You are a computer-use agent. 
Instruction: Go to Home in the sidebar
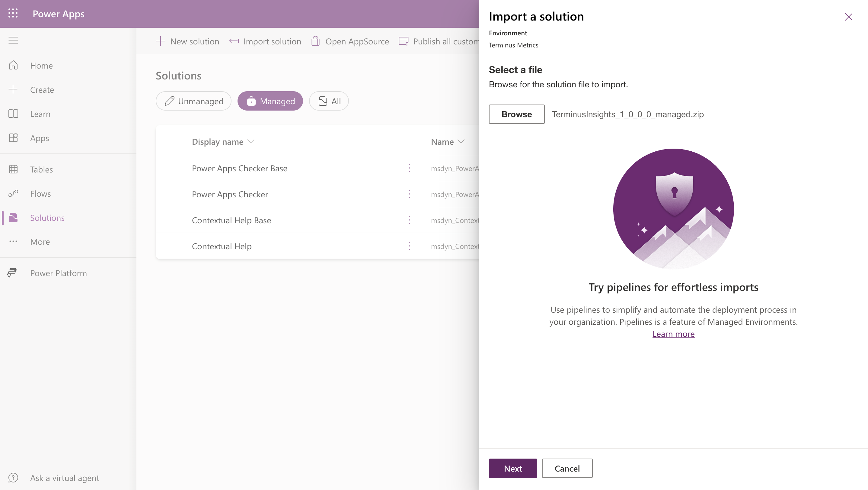pyautogui.click(x=41, y=66)
